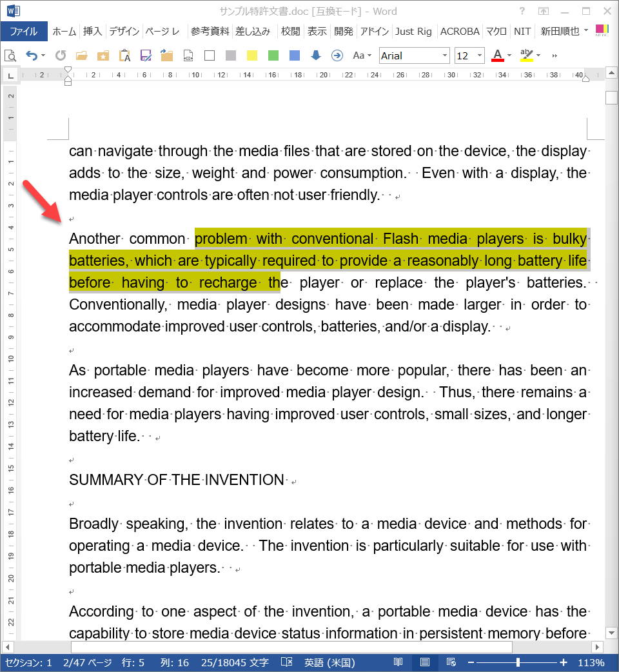Click the Print Preview magnifier icon

[10, 55]
